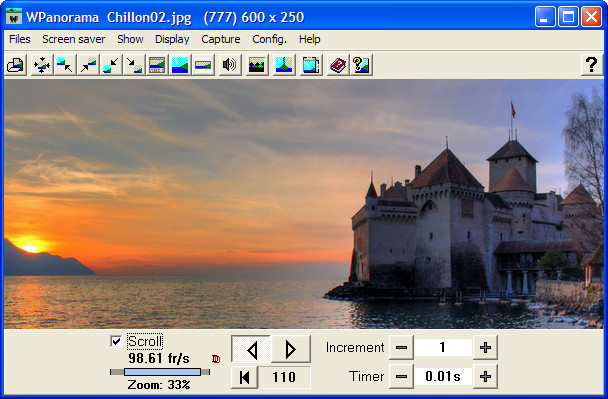Click the small wide panorama picture icon
This screenshot has width=608, height=399.
tap(203, 65)
